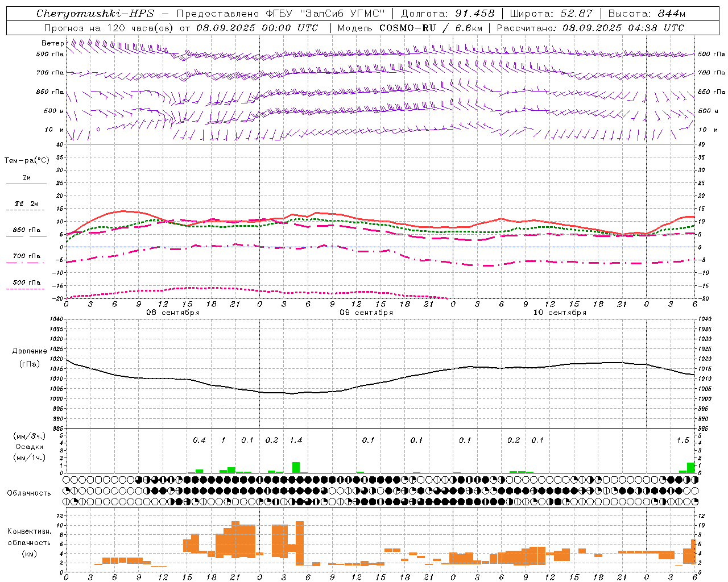Select the latitude value "Широта: 52.87"
The image size is (728, 582).
tap(551, 14)
